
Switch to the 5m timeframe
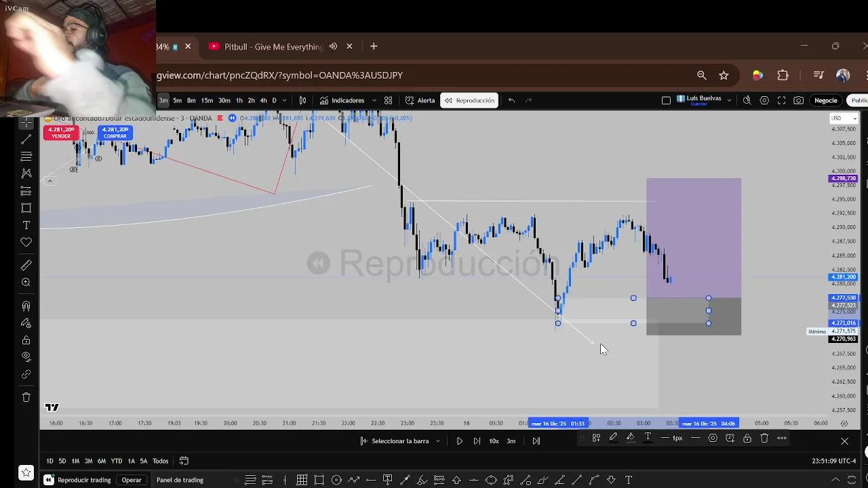[x=177, y=100]
